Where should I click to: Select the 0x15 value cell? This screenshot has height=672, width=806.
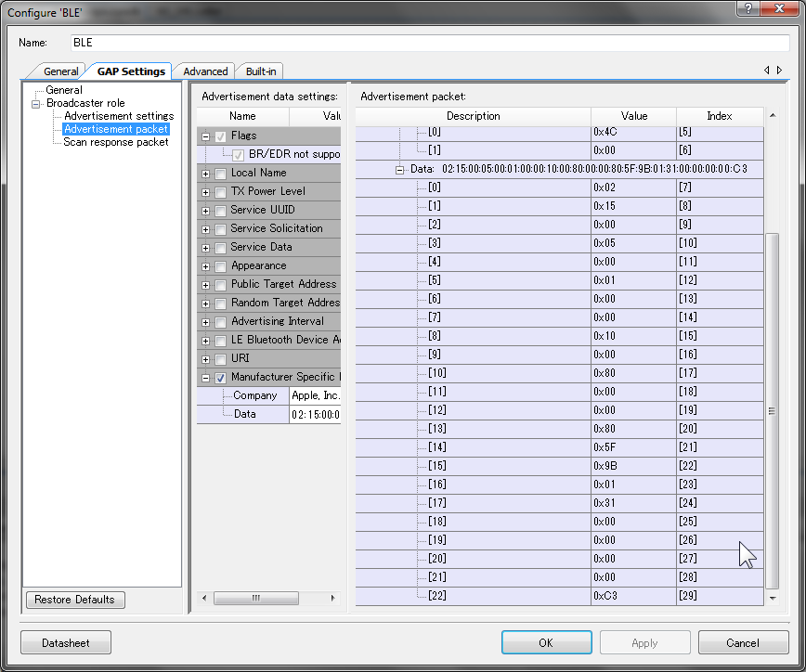(634, 206)
